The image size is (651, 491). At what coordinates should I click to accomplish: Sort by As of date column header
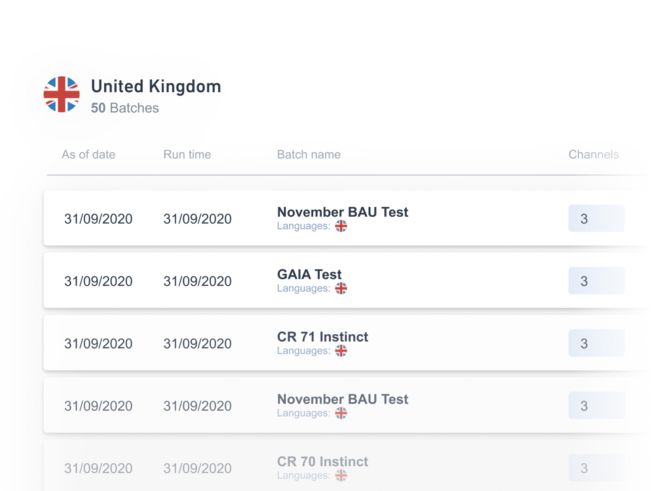click(88, 155)
